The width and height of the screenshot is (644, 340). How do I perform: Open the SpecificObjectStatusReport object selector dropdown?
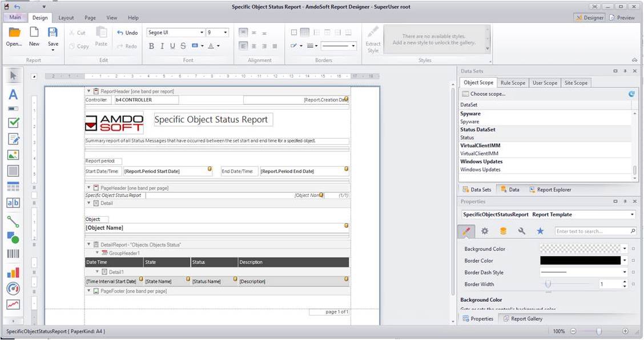632,214
